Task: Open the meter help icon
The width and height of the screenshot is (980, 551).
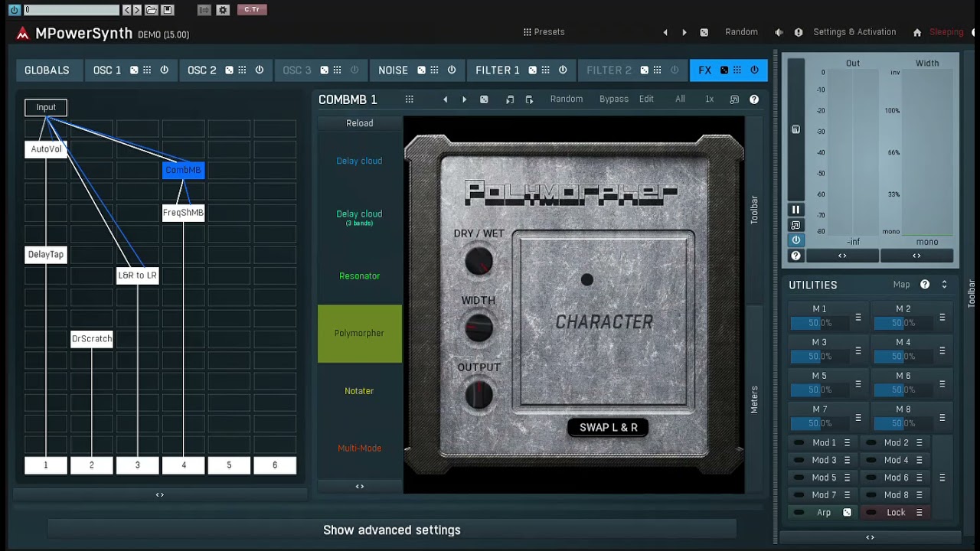Action: click(x=795, y=256)
